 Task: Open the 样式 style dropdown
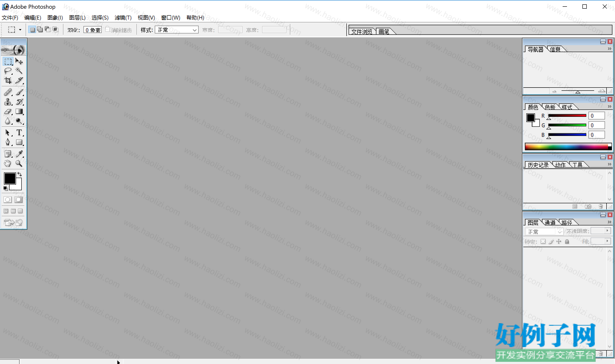176,30
